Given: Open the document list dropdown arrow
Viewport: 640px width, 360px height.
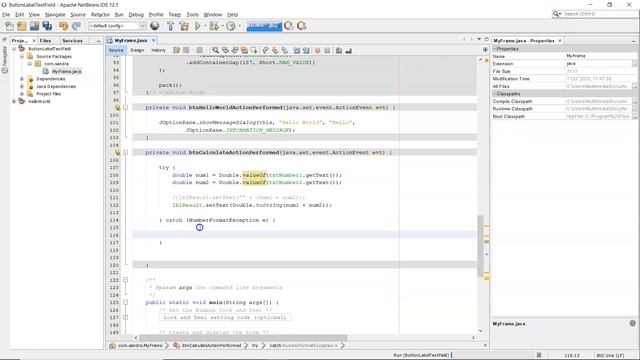Looking at the screenshot, I should pyautogui.click(x=479, y=39).
